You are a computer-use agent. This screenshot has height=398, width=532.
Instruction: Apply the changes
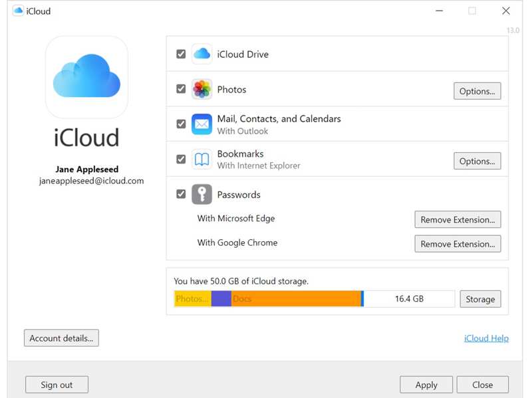click(x=426, y=385)
